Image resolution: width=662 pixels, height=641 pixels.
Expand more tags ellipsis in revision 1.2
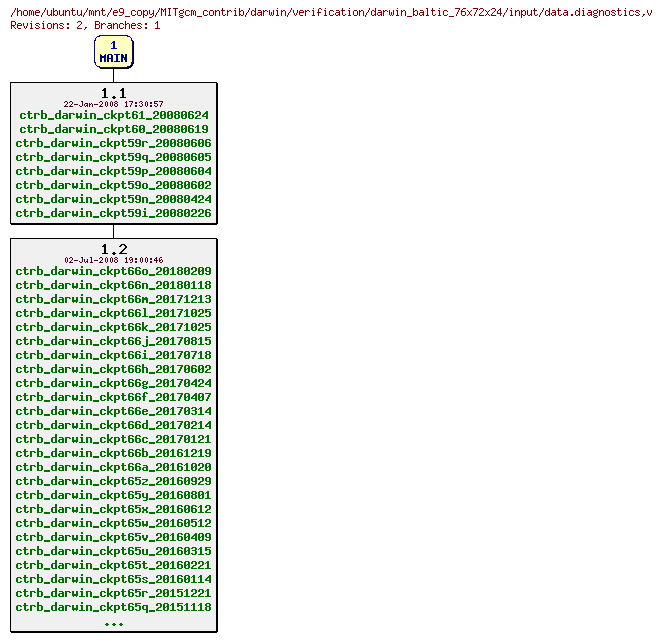(114, 624)
